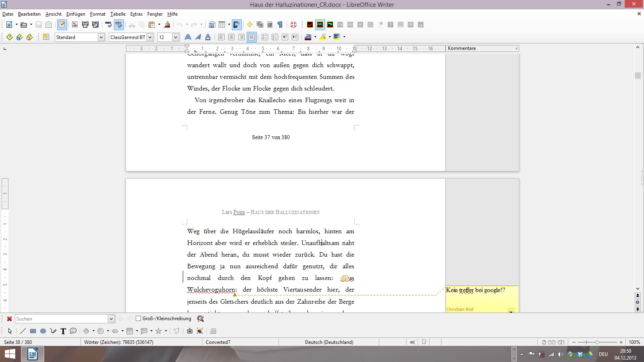The image size is (644, 362).
Task: Open the Data Sources icon
Action: point(270,25)
